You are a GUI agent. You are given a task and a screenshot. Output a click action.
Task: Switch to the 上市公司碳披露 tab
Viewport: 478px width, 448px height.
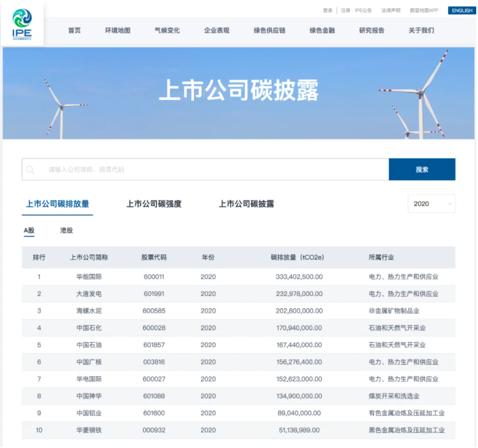[x=247, y=204]
